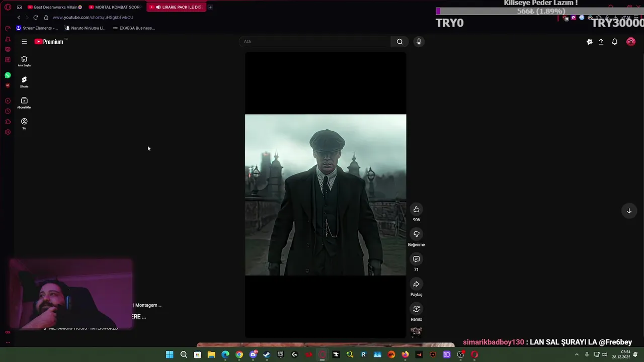Open the comments with 71 comments
The image size is (644, 362).
click(x=416, y=259)
